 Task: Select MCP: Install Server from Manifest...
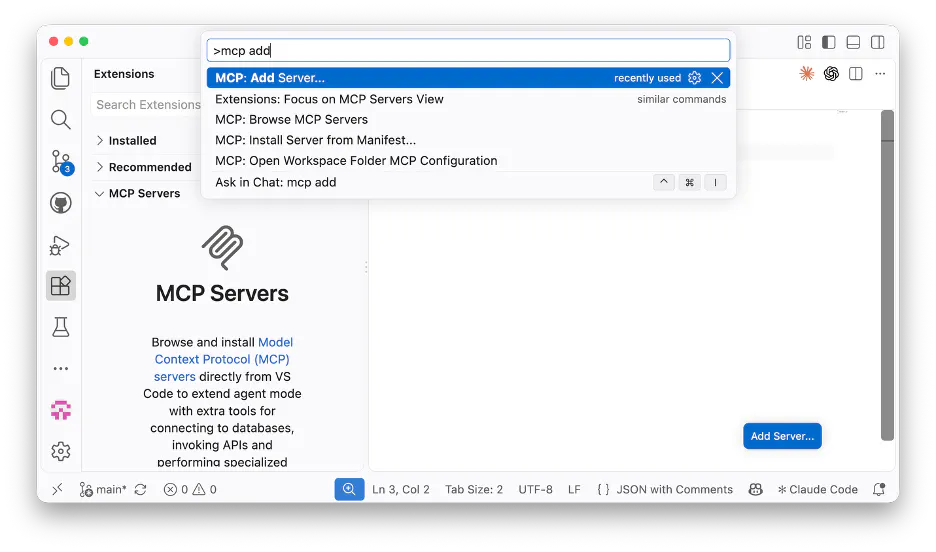tap(468, 140)
